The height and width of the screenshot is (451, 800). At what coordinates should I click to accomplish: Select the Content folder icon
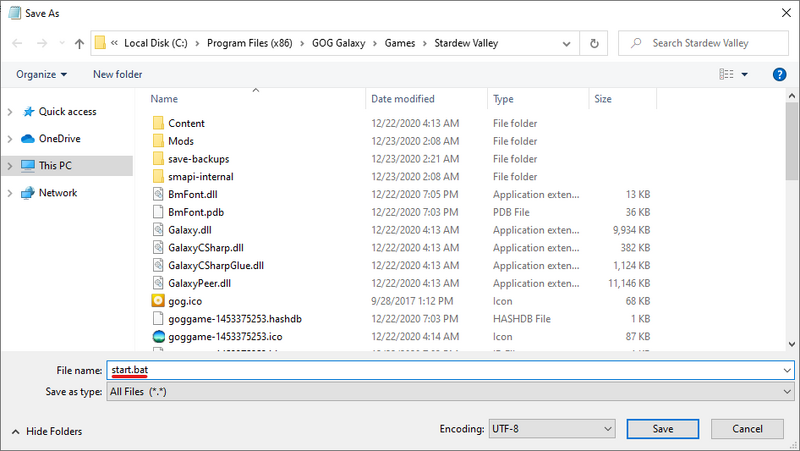click(x=158, y=123)
